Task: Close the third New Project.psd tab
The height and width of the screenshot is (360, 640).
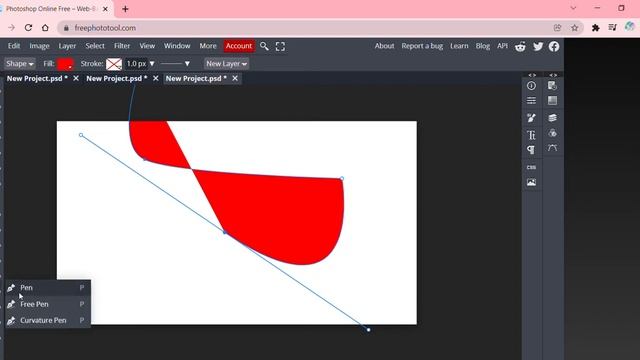Action: 235,78
